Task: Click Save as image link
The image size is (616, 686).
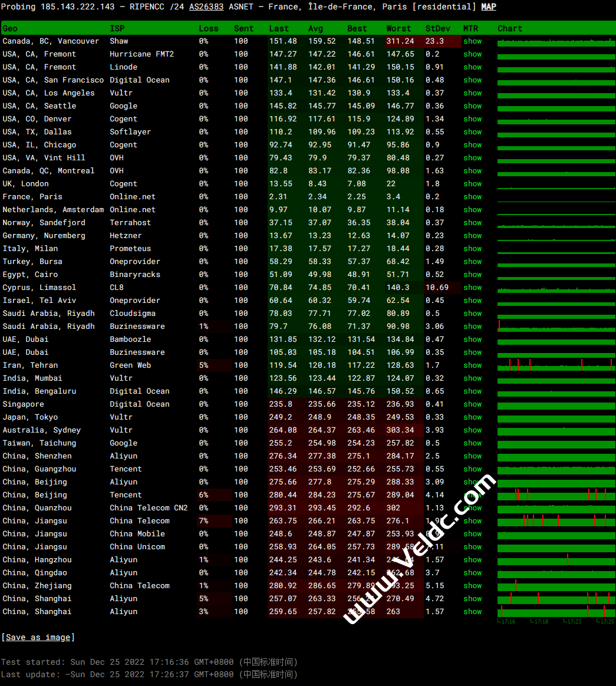Action: [x=38, y=638]
